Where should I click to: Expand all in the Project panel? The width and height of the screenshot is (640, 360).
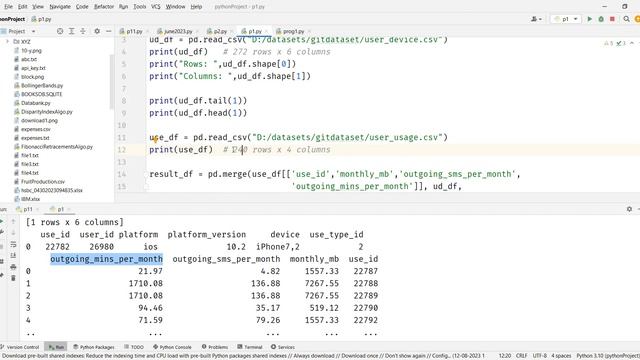[x=71, y=31]
